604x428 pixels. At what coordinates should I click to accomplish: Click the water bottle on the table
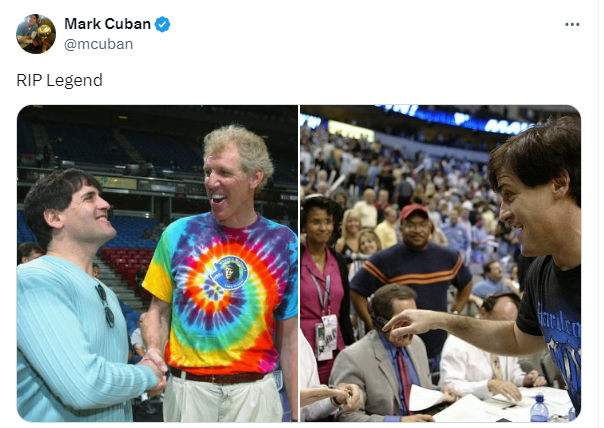pos(539,407)
